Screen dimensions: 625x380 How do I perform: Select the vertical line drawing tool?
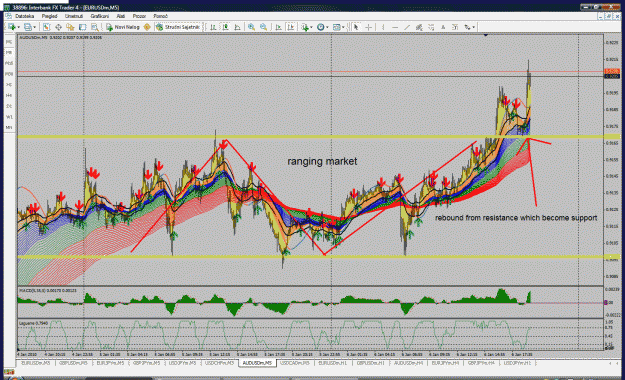coord(383,27)
